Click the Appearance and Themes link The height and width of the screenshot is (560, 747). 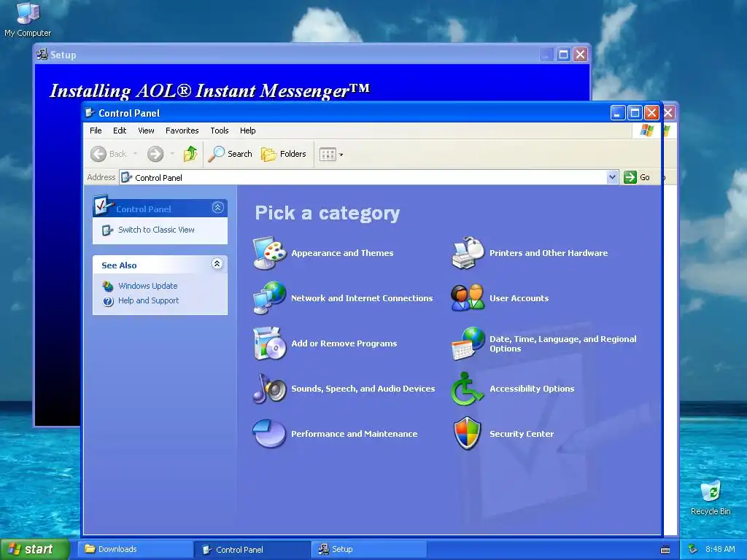(343, 253)
